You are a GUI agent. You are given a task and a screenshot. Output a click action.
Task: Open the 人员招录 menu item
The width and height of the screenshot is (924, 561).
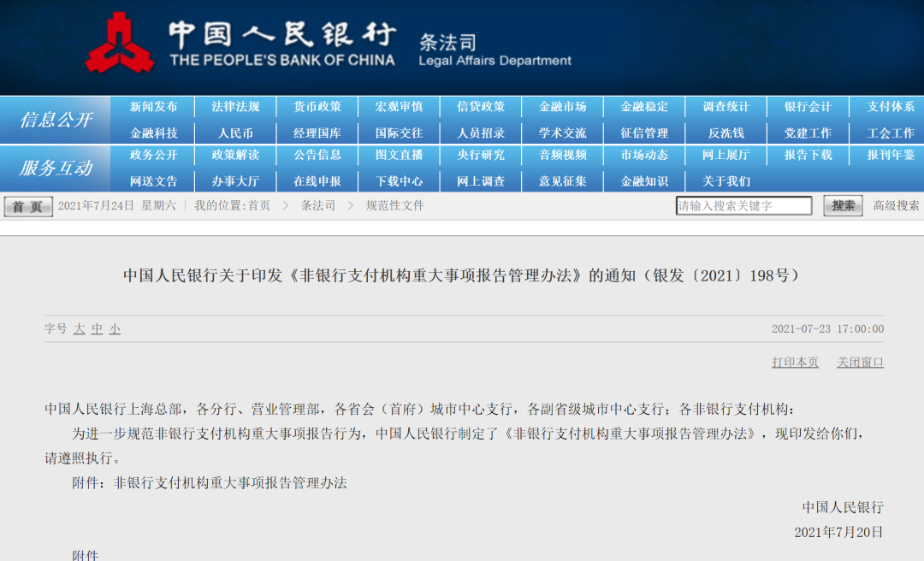point(481,133)
